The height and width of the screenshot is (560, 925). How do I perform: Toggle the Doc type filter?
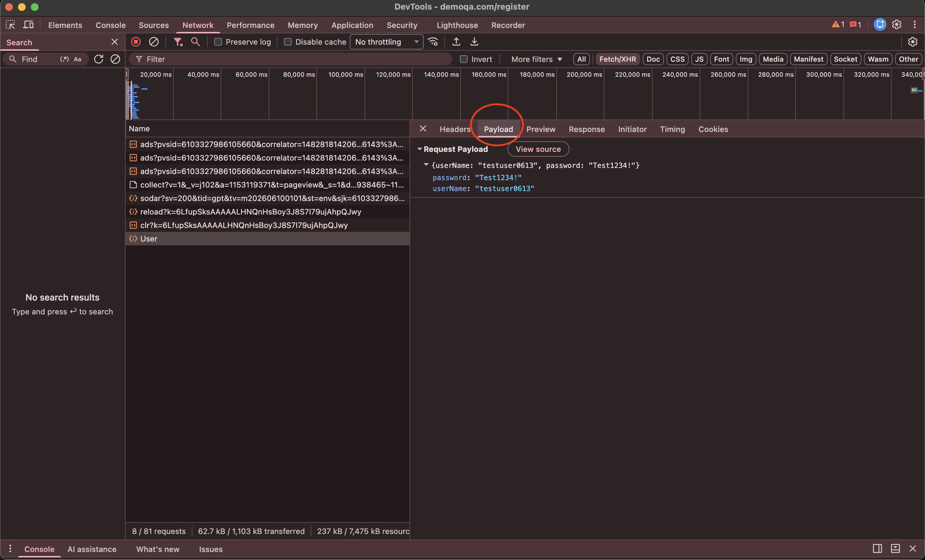[x=653, y=59]
